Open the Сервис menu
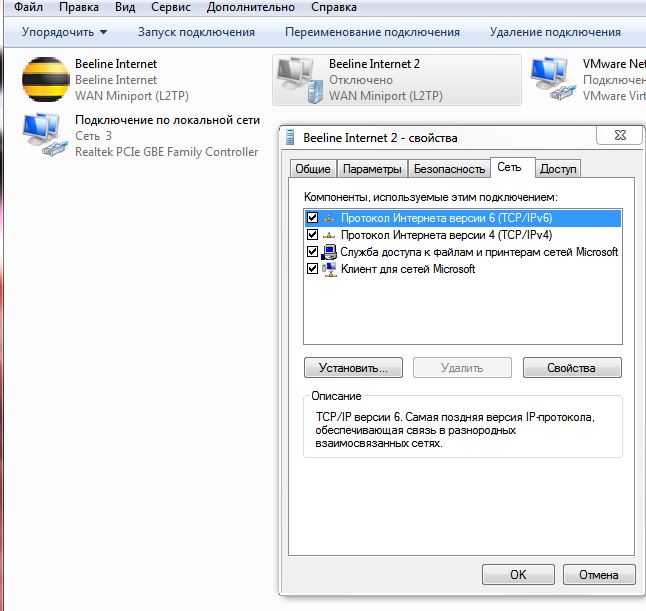646x611 pixels. click(x=171, y=7)
